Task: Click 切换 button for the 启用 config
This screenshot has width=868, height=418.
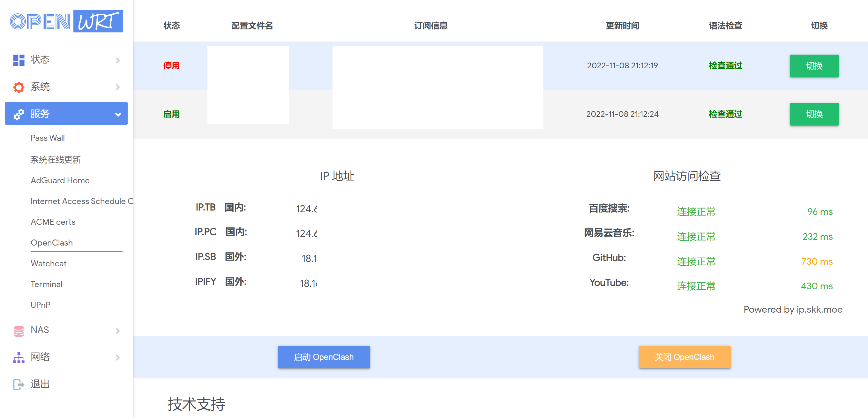Action: click(x=814, y=114)
